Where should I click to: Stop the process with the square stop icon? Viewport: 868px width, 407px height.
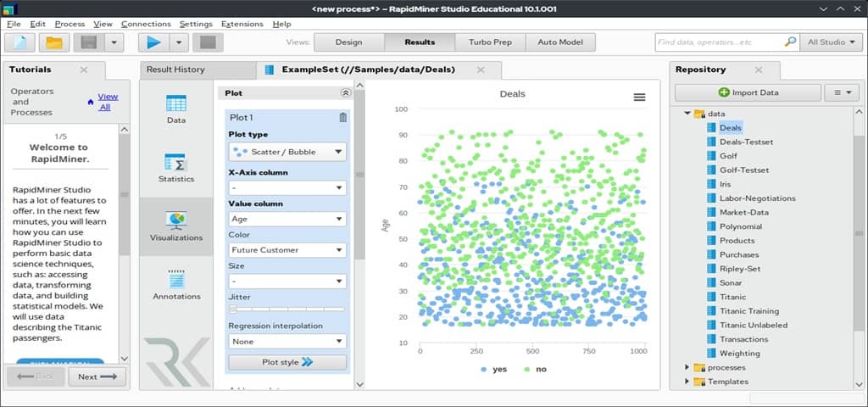point(209,42)
